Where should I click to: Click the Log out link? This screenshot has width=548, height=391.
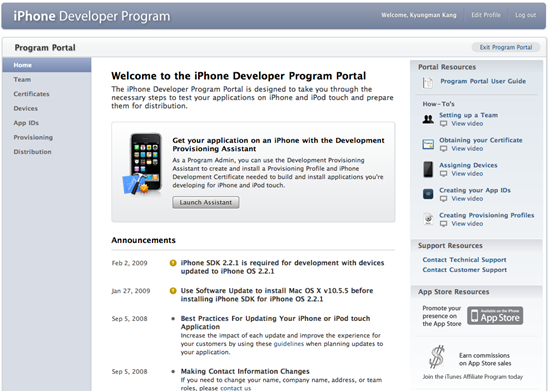[525, 15]
